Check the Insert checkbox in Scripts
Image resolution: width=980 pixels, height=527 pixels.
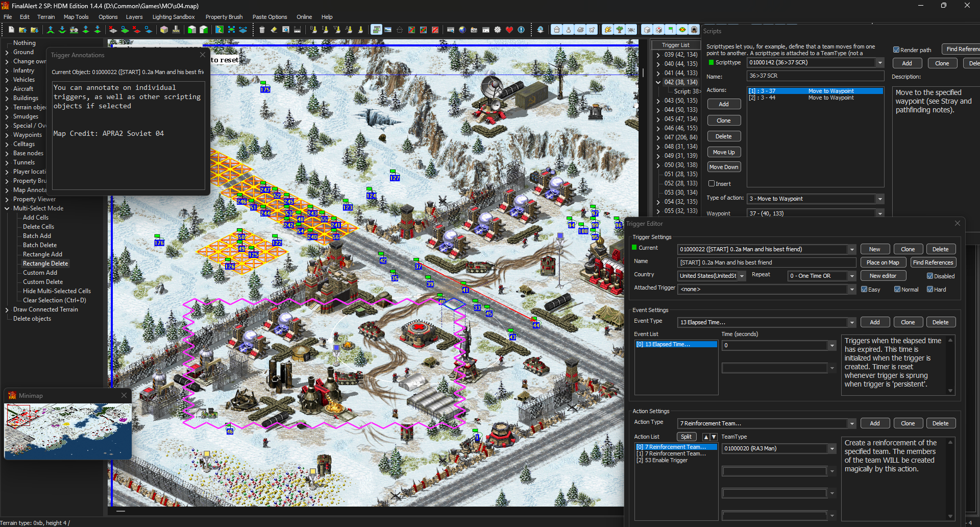(712, 184)
